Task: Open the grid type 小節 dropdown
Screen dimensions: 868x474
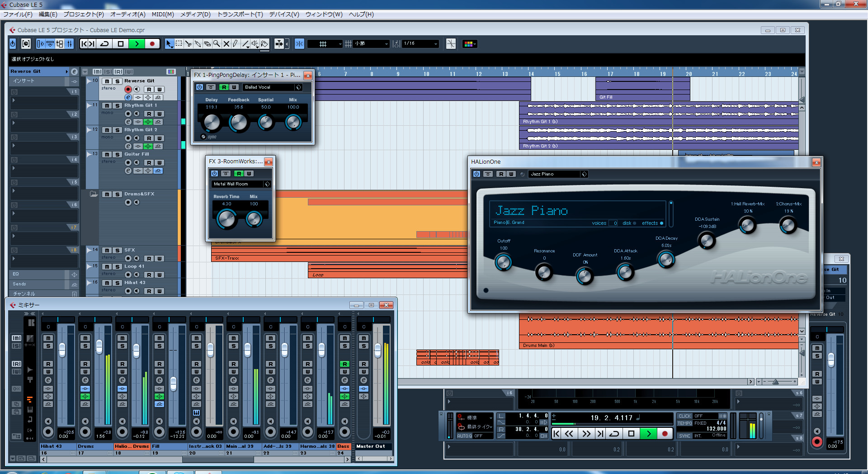Action: click(x=371, y=44)
